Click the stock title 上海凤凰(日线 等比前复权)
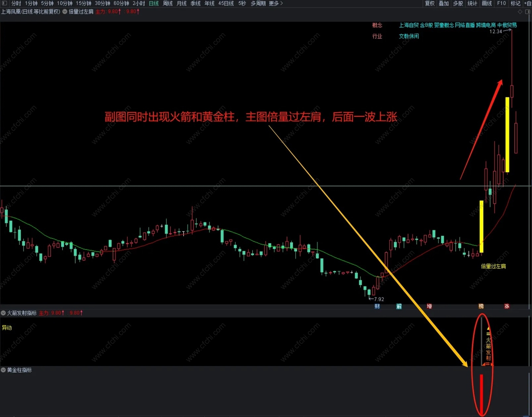532x417 pixels. tap(31, 12)
